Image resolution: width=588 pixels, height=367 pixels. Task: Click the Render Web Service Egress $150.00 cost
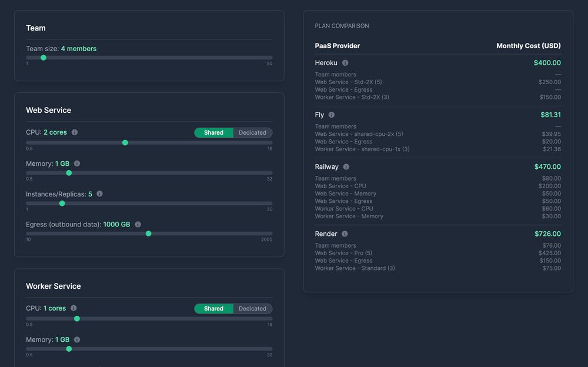550,261
